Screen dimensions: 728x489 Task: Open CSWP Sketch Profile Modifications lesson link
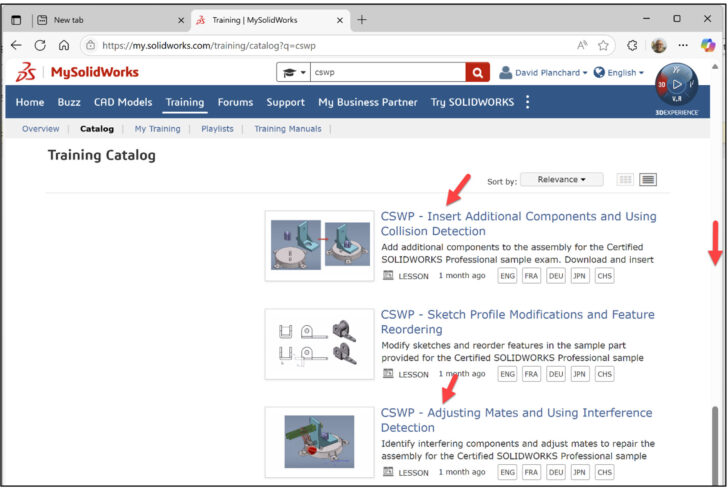(518, 322)
